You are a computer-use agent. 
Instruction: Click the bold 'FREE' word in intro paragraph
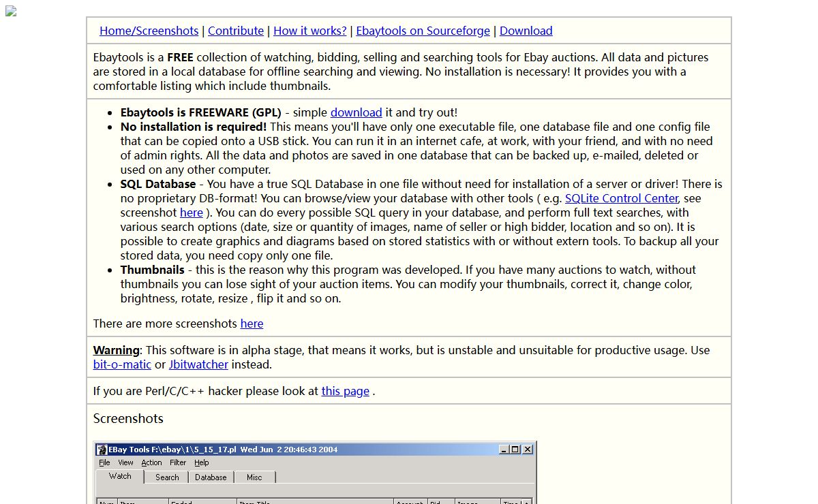pyautogui.click(x=180, y=57)
